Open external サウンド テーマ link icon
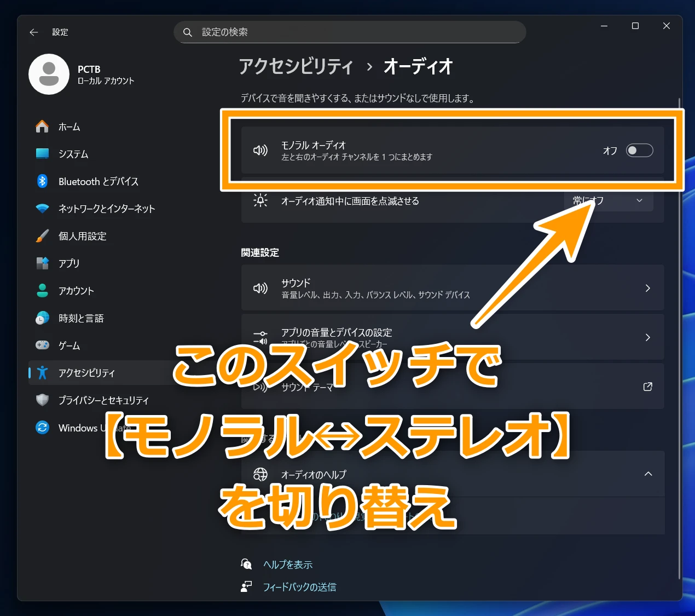Viewport: 695px width, 616px height. coord(647,387)
